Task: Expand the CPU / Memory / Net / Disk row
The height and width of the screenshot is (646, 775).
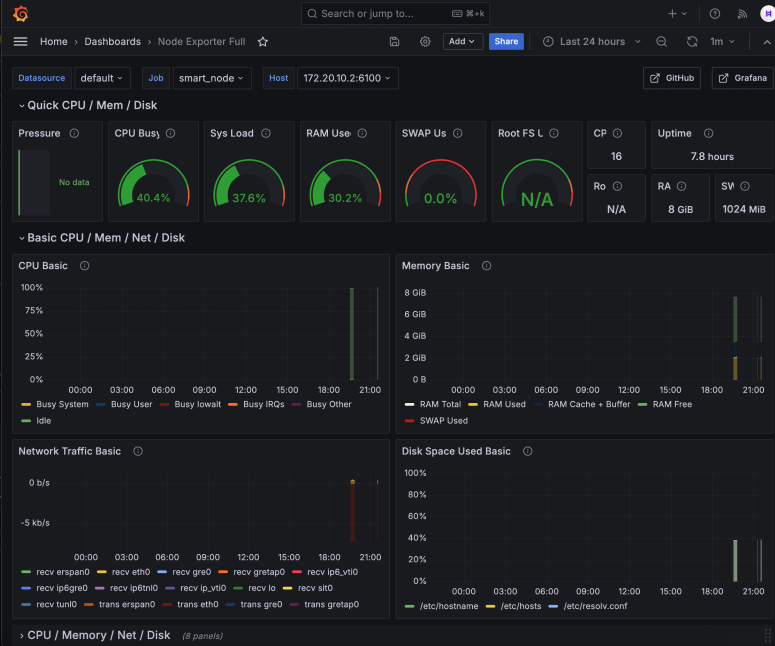Action: 94,635
